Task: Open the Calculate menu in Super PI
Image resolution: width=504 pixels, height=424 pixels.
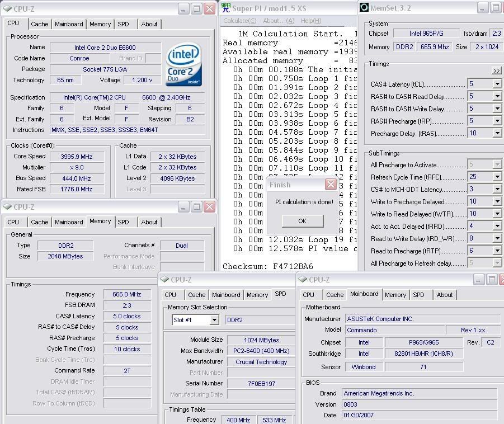Action: (x=240, y=21)
